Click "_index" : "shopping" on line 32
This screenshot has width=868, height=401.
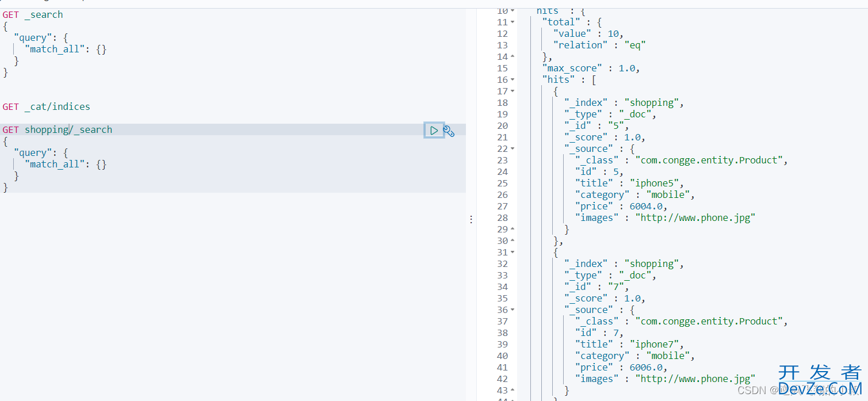[624, 263]
